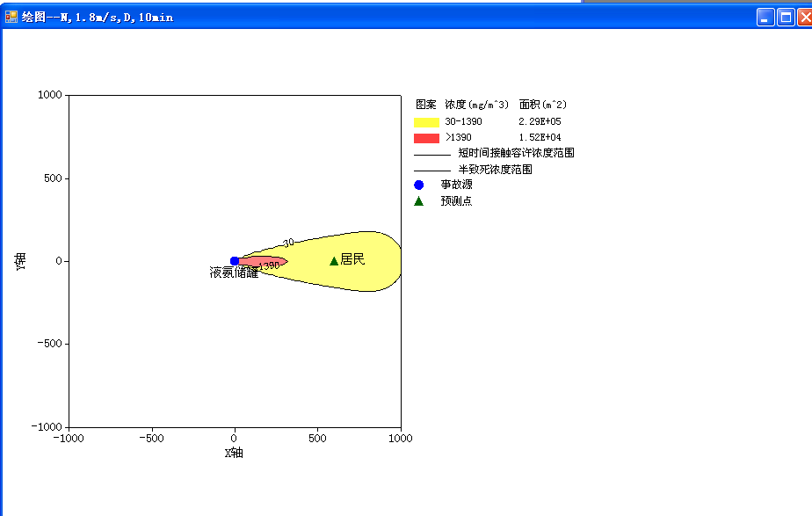Close the plot window
812x516 pixels.
click(805, 17)
